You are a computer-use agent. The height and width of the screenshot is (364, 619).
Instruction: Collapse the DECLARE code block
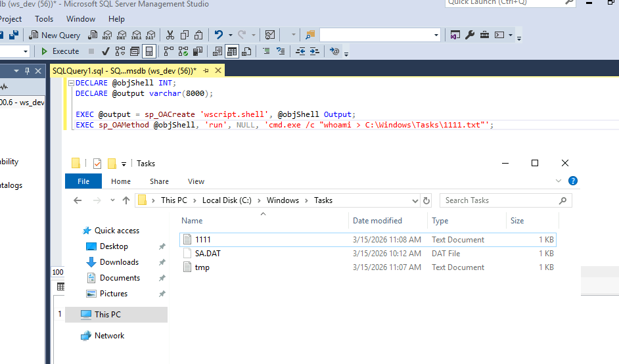pyautogui.click(x=72, y=83)
